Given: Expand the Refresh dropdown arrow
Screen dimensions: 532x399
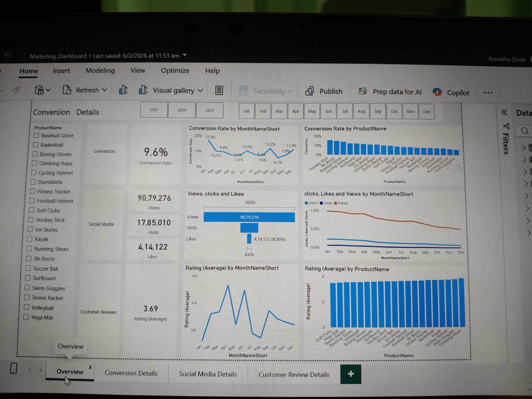Looking at the screenshot, I should click(x=105, y=90).
